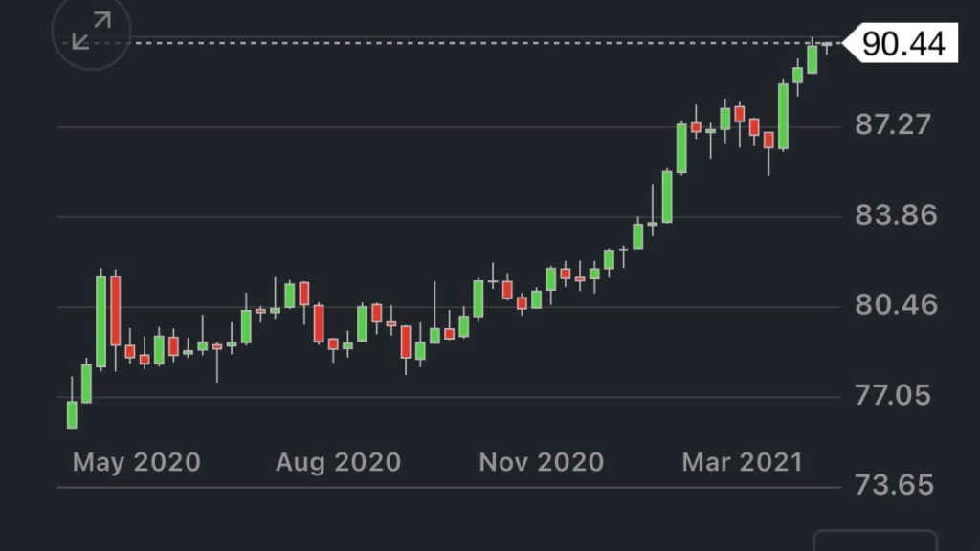
Task: Click the 80.46 price axis label
Action: [892, 305]
